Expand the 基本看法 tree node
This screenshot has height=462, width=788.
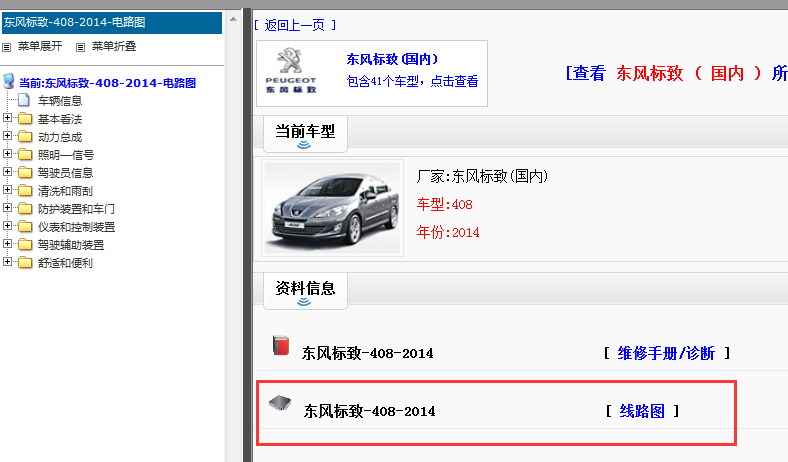8,118
